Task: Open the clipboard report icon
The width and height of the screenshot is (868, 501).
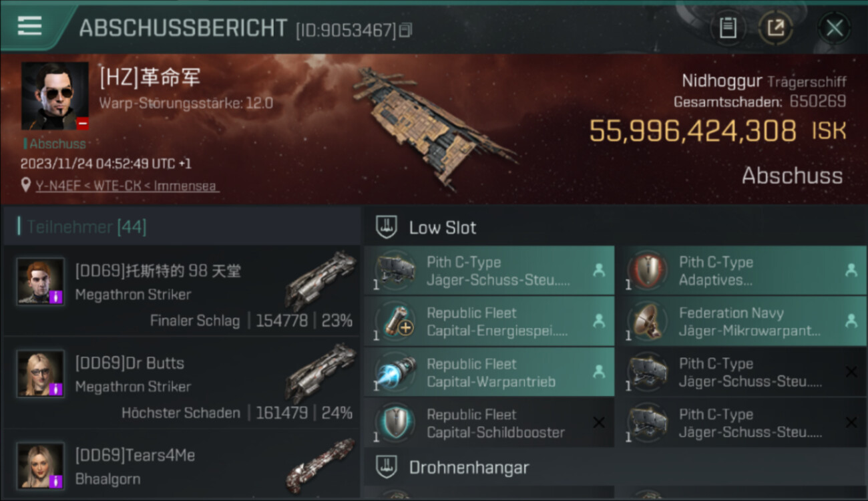Action: (728, 28)
